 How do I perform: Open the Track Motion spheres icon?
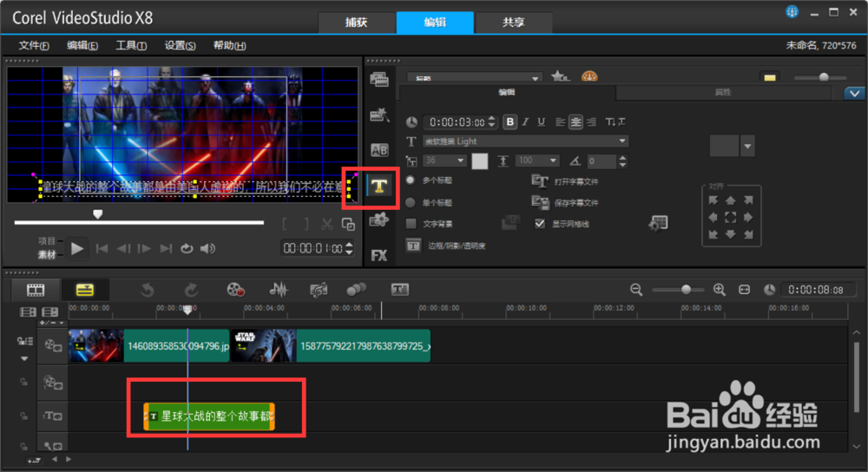click(x=356, y=290)
